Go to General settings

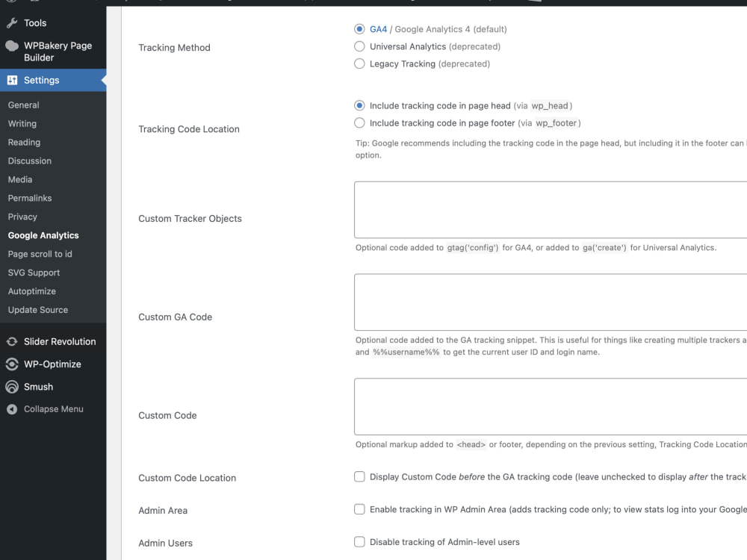coord(23,105)
